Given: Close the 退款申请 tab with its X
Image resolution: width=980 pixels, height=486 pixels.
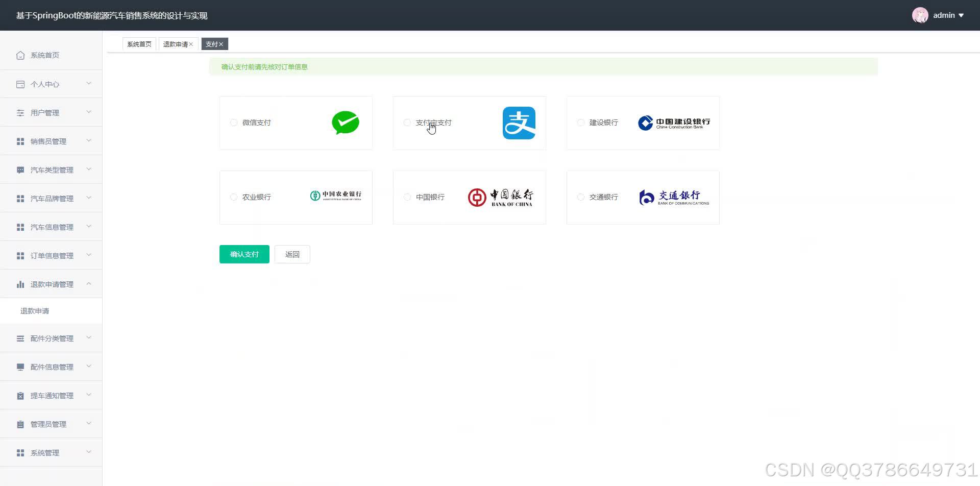Looking at the screenshot, I should coord(191,44).
